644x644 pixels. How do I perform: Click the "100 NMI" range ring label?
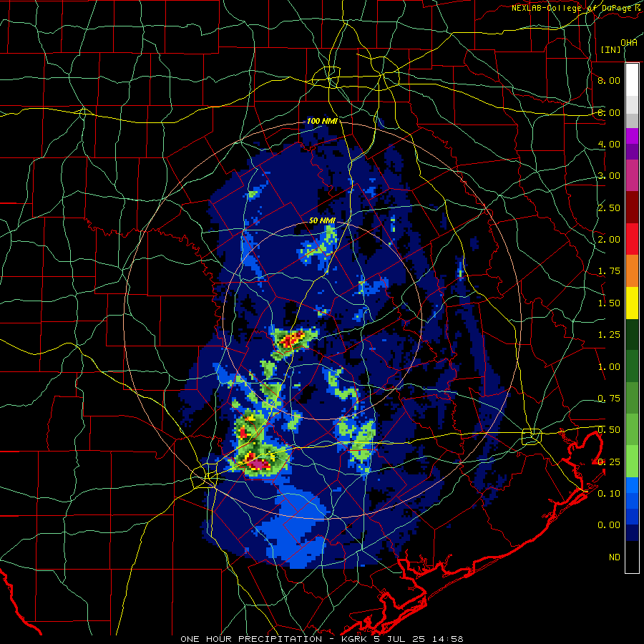(x=322, y=121)
